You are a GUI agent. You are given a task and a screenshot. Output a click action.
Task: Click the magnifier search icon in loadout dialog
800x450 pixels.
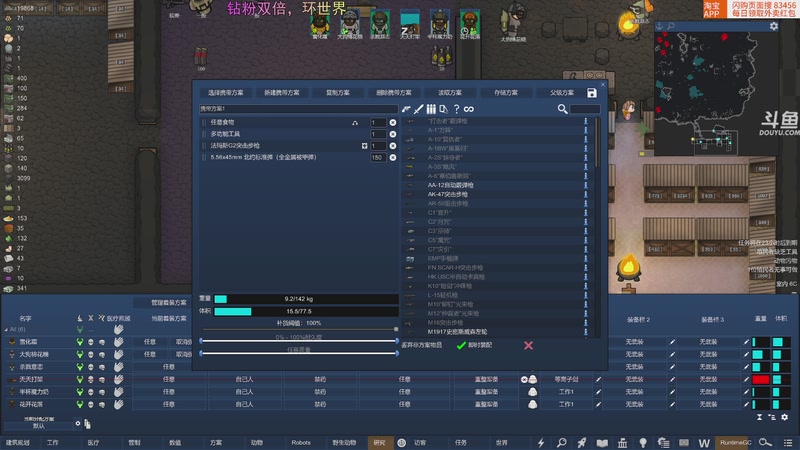(562, 109)
